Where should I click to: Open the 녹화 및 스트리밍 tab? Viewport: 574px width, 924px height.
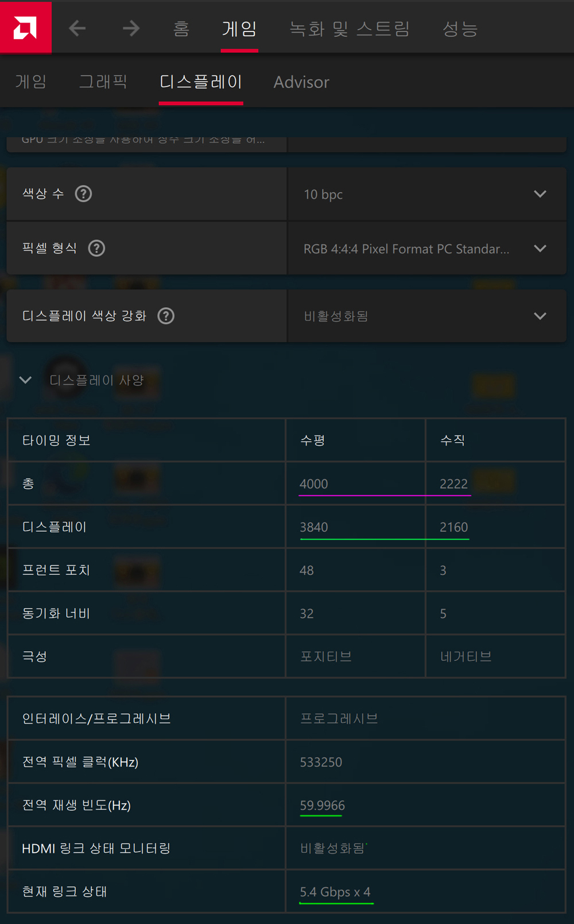click(x=350, y=29)
